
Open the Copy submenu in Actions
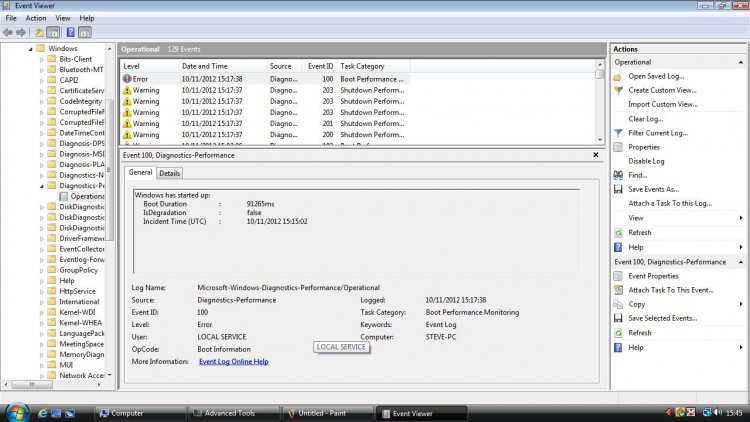point(741,304)
